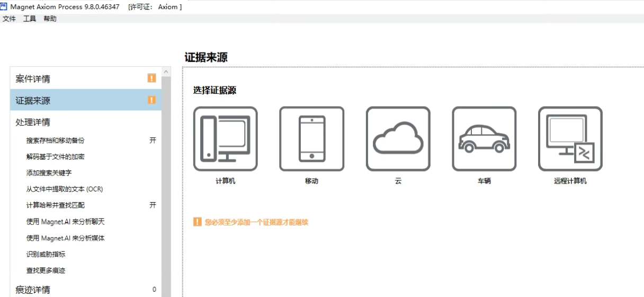Click the 0 count beside 痕迹详情

(154, 290)
